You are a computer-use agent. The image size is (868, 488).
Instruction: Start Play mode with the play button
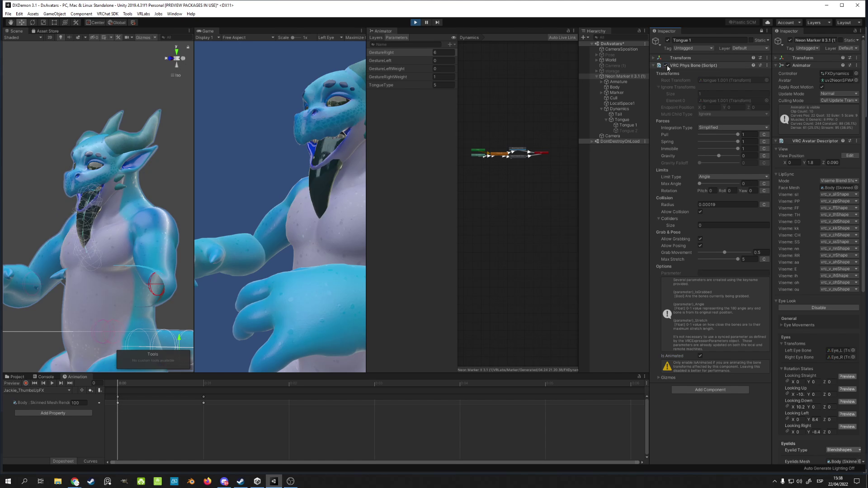[415, 22]
